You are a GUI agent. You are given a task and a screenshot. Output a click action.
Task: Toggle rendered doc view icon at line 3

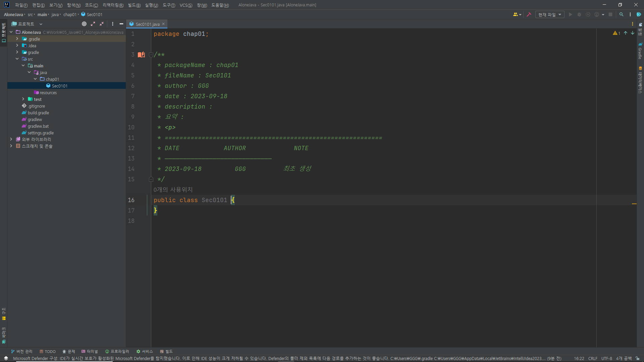coord(141,55)
